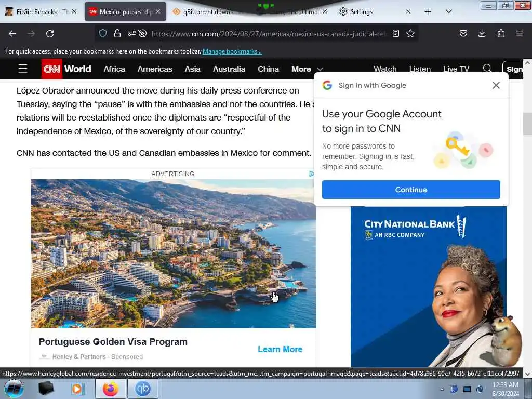532x399 pixels.
Task: Click Continue in the Google sign-in popup
Action: (411, 190)
